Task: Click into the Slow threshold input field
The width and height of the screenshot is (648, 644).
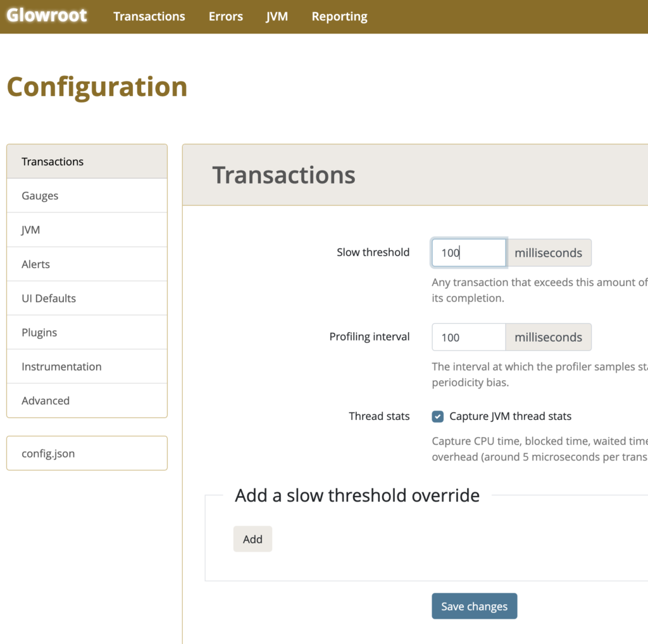Action: coord(468,252)
